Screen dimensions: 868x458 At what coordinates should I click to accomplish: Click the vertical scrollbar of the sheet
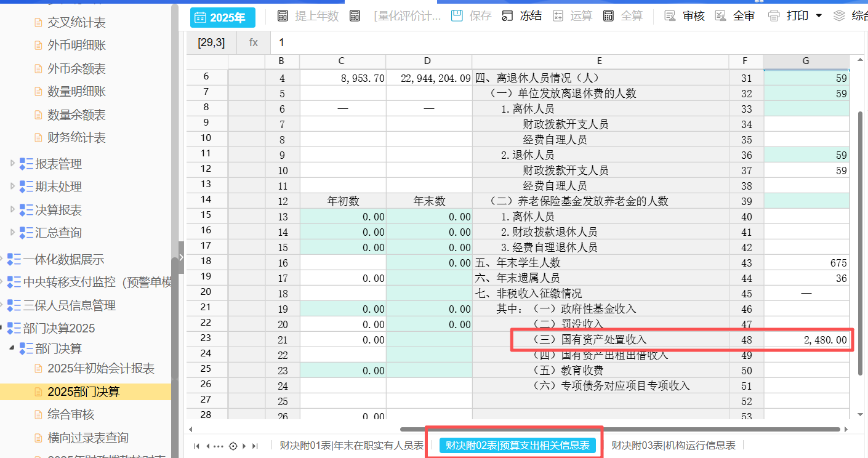(860, 244)
